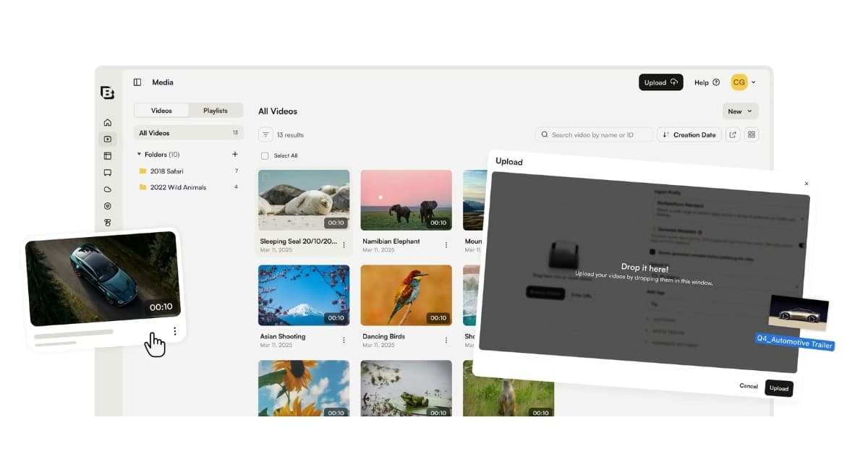Image resolution: width=868 pixels, height=454 pixels.
Task: Switch to the Videos tab
Action: (x=161, y=111)
